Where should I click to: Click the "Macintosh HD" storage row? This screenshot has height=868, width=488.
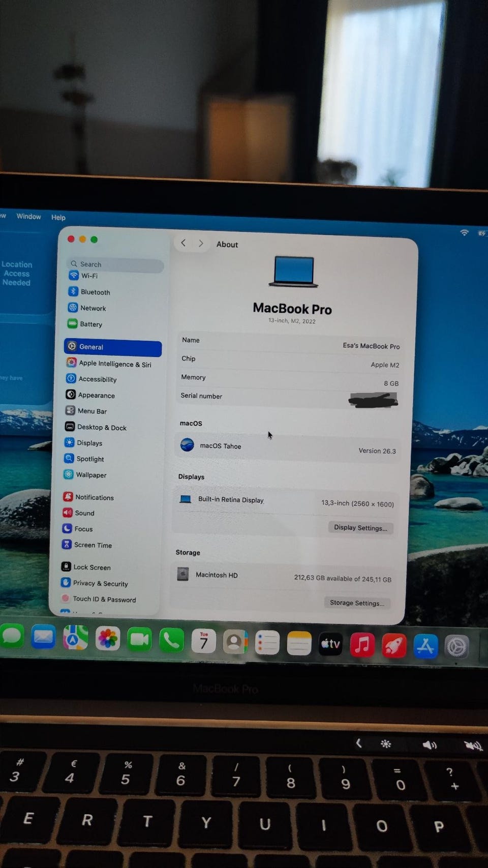tap(284, 577)
